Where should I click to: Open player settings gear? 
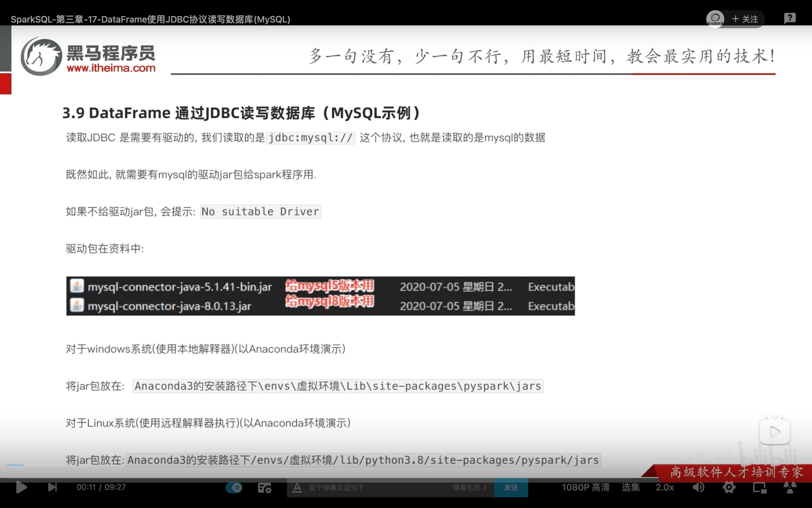click(x=729, y=487)
